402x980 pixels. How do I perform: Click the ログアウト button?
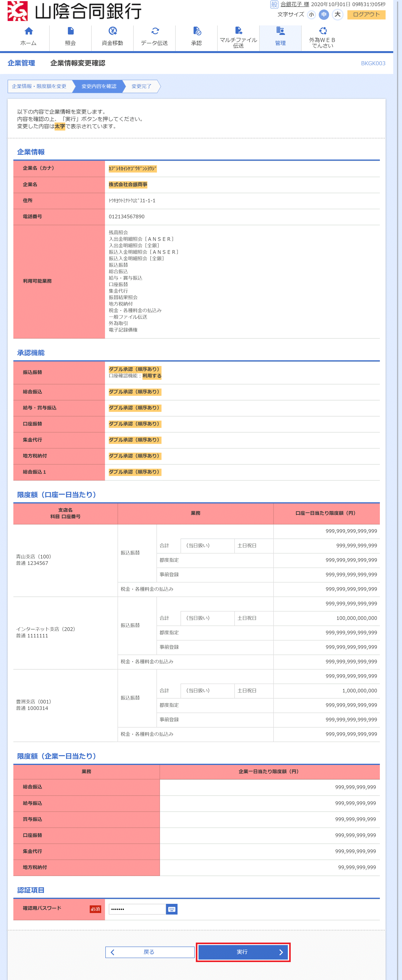coord(366,15)
